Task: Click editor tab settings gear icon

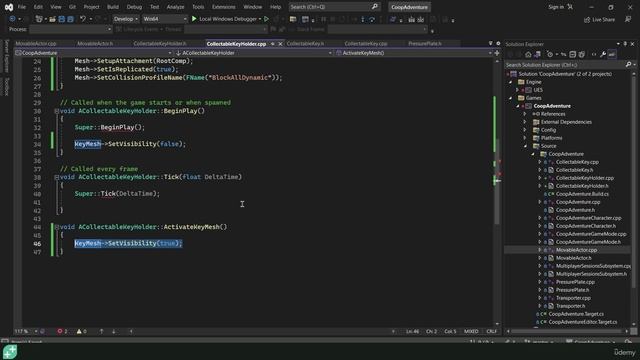Action: click(498, 43)
